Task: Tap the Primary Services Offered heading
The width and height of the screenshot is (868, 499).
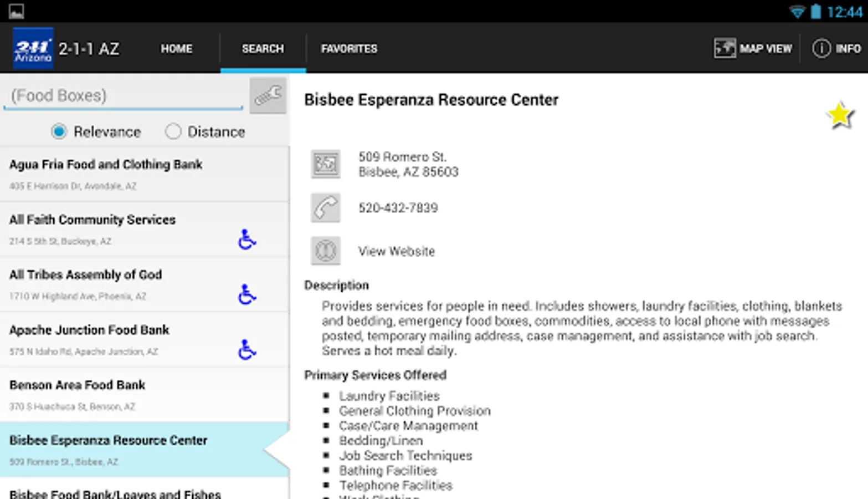Action: pyautogui.click(x=375, y=375)
